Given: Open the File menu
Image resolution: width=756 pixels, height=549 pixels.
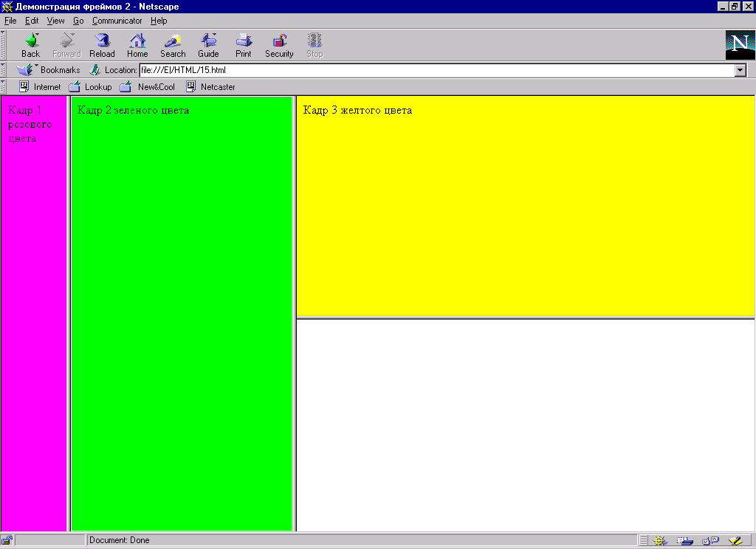Looking at the screenshot, I should pyautogui.click(x=10, y=21).
